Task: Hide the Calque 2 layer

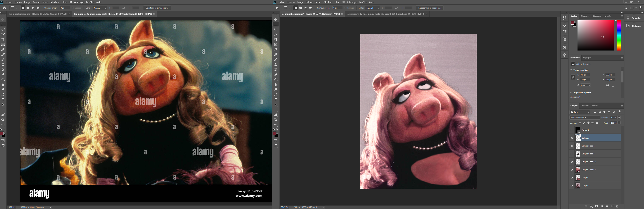Action: pyautogui.click(x=572, y=186)
